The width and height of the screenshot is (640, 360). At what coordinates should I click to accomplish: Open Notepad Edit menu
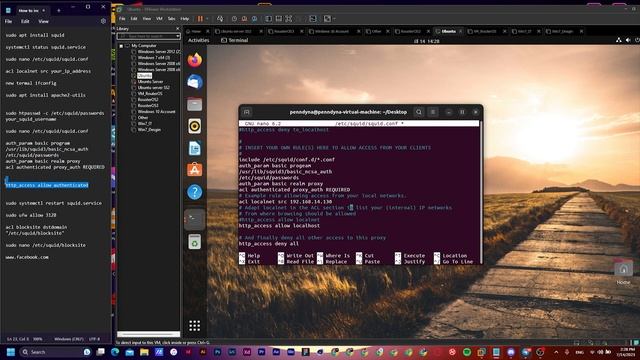(x=25, y=21)
